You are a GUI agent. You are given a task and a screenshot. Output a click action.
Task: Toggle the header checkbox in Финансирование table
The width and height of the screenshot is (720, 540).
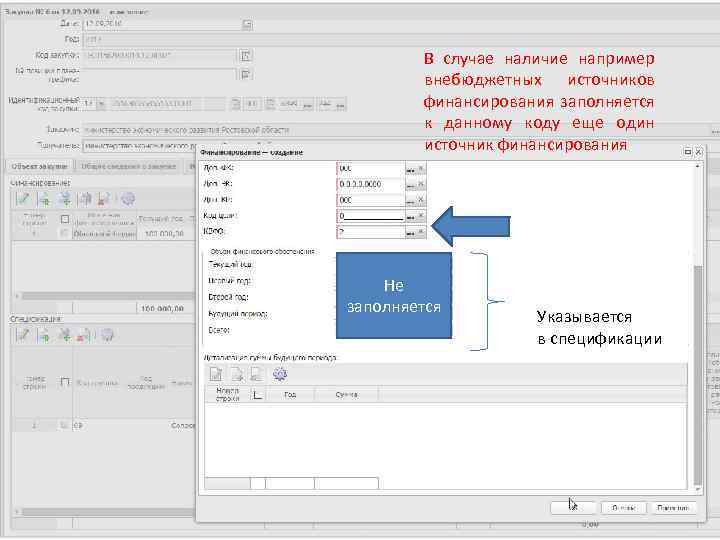[x=65, y=219]
